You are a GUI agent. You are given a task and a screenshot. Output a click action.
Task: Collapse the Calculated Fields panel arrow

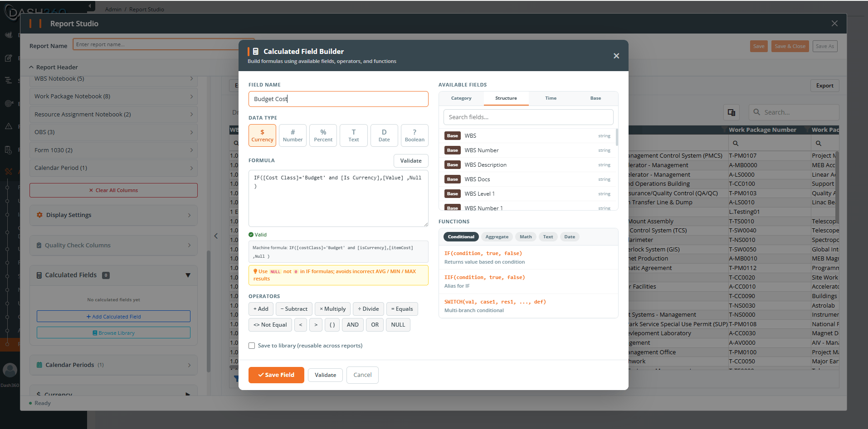pos(188,275)
